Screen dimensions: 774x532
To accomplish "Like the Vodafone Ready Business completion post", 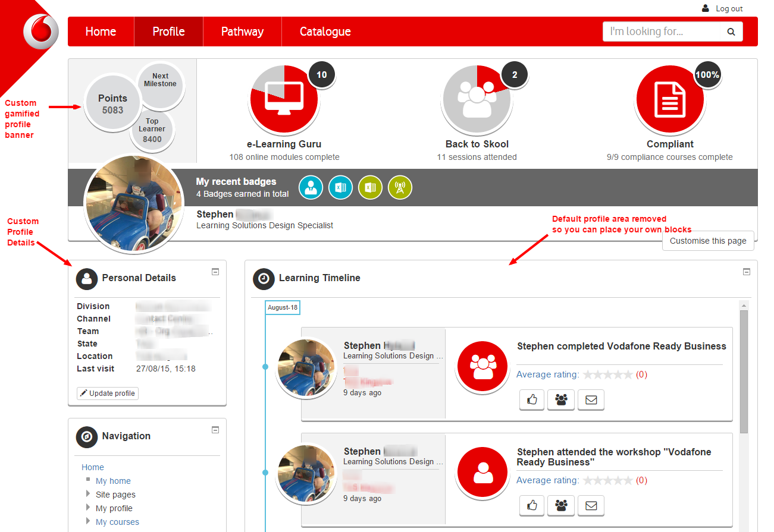I will 532,400.
